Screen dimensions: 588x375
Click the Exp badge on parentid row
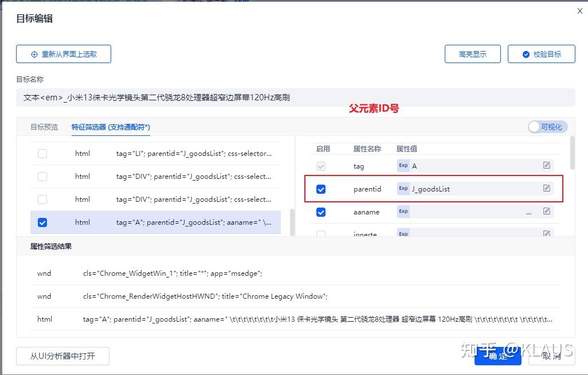pyautogui.click(x=404, y=188)
